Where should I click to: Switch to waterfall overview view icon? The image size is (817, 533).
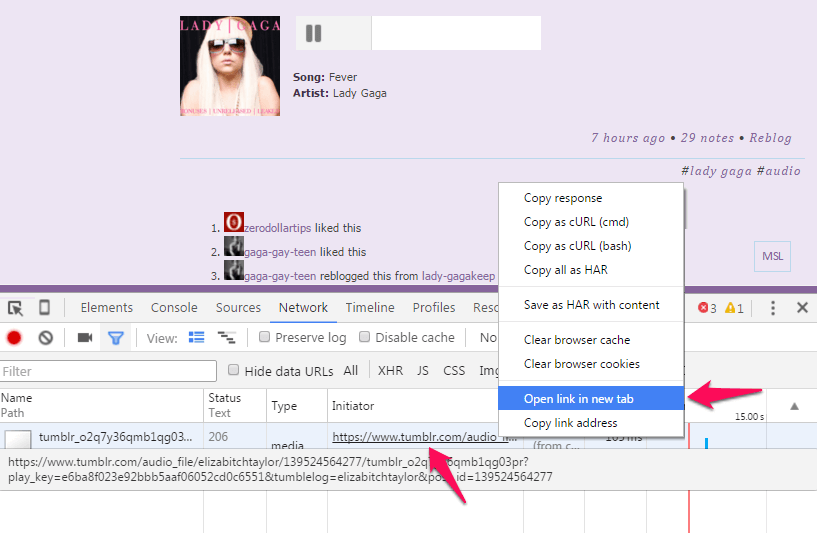pos(226,338)
